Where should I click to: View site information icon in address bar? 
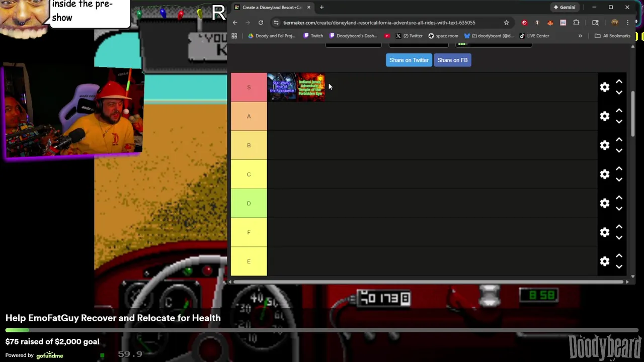(x=276, y=23)
